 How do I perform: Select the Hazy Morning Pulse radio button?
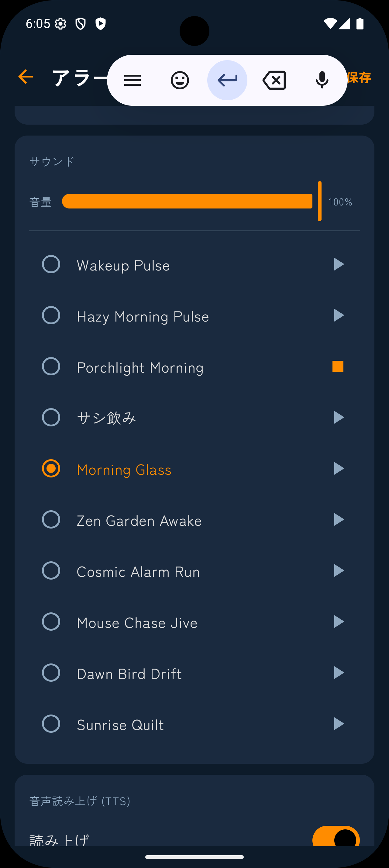tap(51, 315)
